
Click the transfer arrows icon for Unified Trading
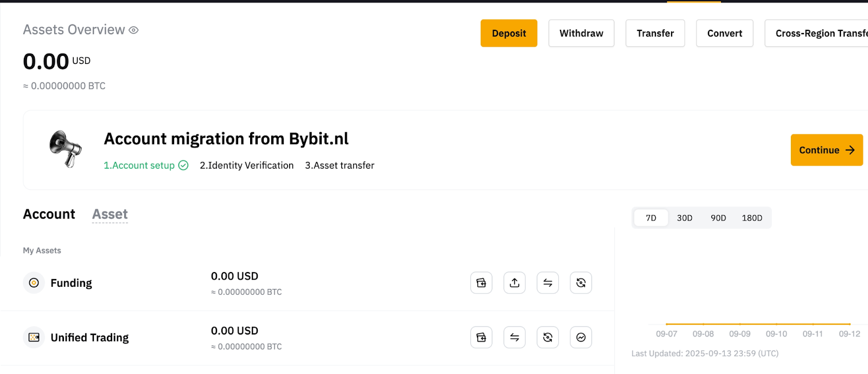pyautogui.click(x=514, y=338)
